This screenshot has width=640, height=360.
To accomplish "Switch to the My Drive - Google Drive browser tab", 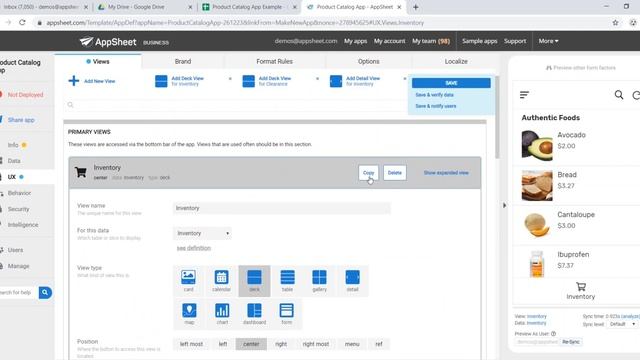I will [x=144, y=7].
